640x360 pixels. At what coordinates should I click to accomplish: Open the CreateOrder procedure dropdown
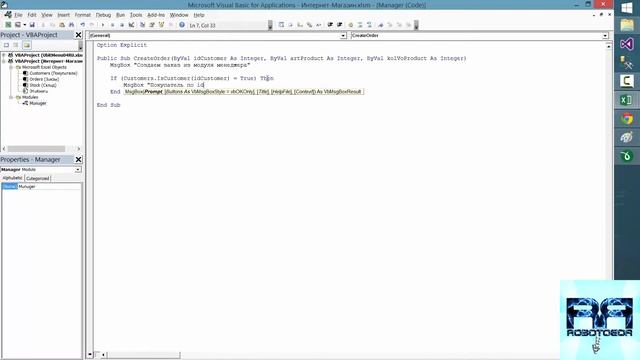[605, 36]
